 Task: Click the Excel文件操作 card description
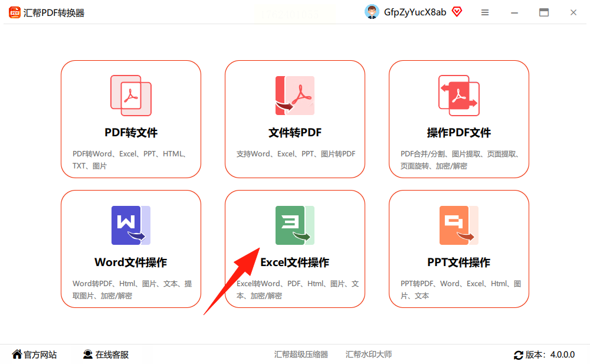click(297, 290)
